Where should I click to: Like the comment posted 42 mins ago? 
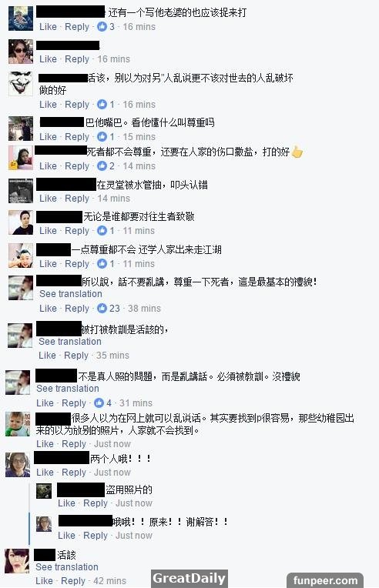click(x=44, y=581)
